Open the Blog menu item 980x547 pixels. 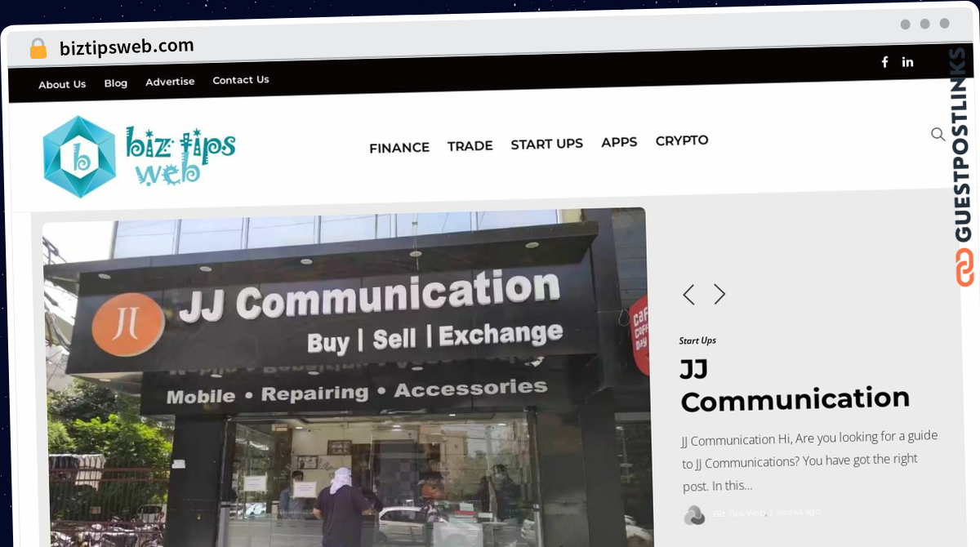(116, 83)
